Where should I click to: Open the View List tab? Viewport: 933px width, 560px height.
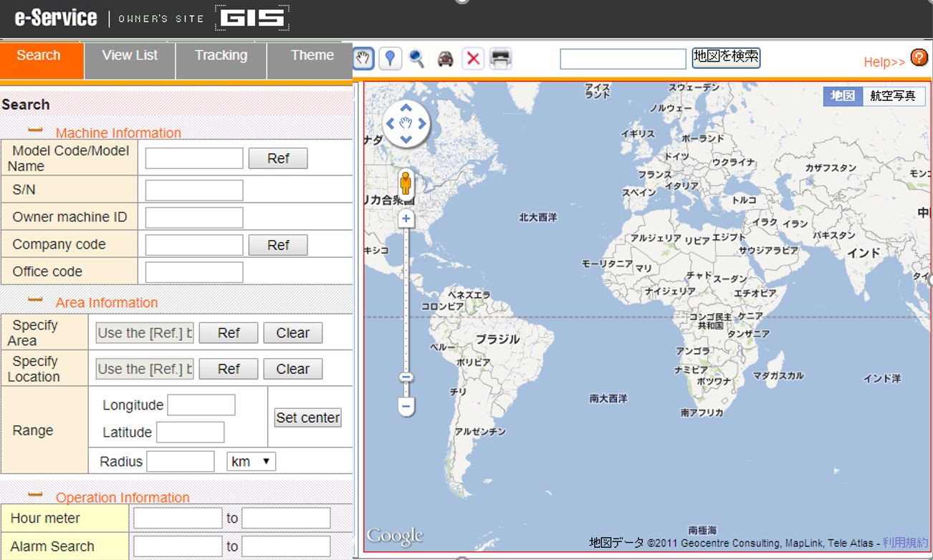tap(129, 54)
